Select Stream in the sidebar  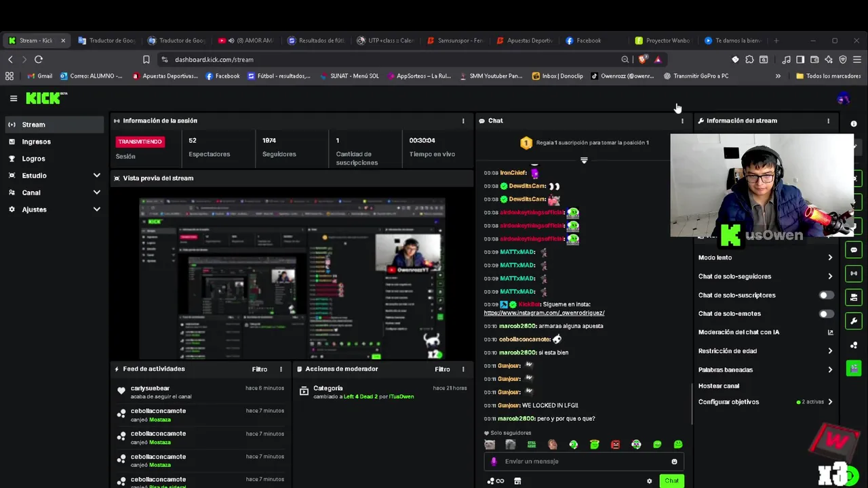click(54, 125)
